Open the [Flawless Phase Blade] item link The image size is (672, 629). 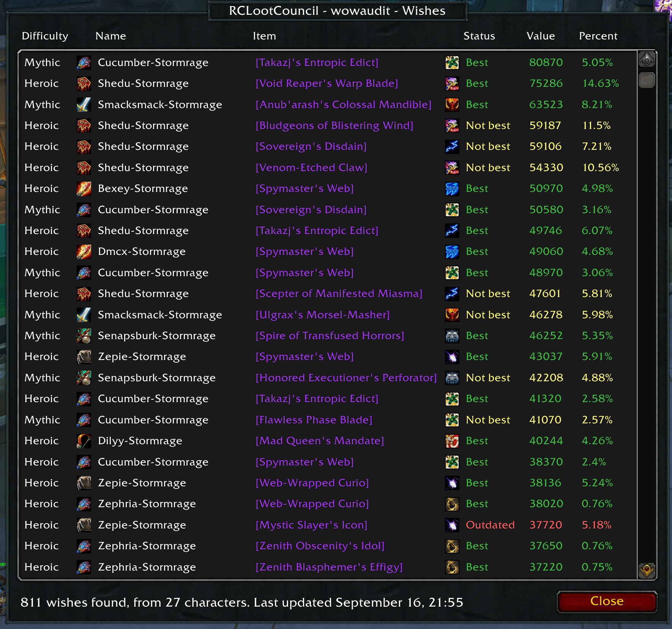(314, 420)
